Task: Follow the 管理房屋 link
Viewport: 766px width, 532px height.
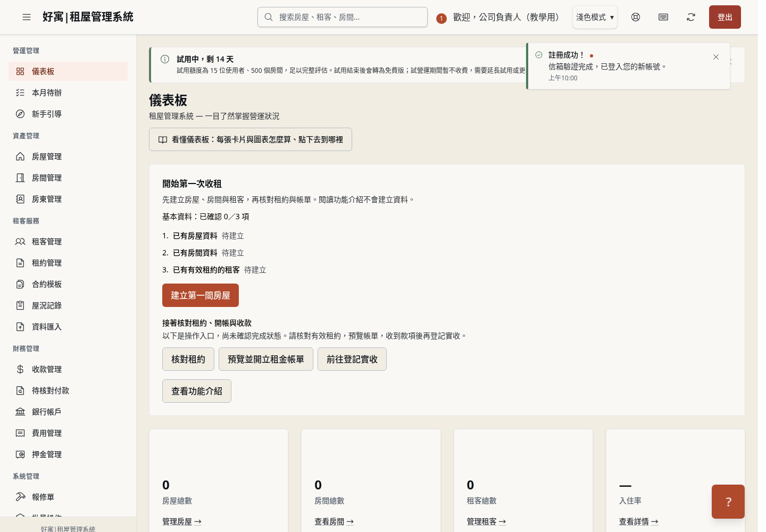Action: point(182,521)
